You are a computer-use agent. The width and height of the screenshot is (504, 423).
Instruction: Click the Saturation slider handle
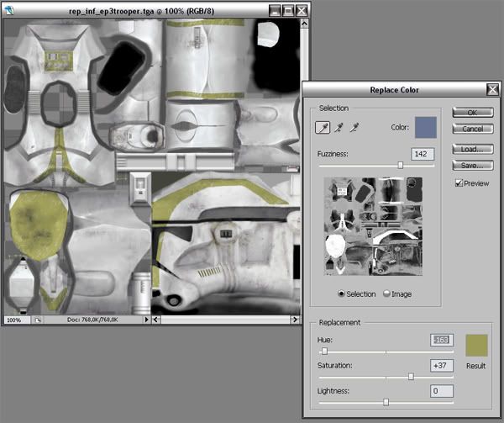pyautogui.click(x=411, y=377)
